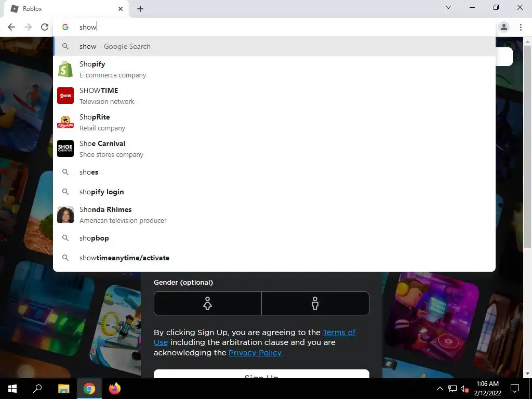Screen dimensions: 532x399
Task: Click the muted volume tray icon
Action: (x=464, y=389)
